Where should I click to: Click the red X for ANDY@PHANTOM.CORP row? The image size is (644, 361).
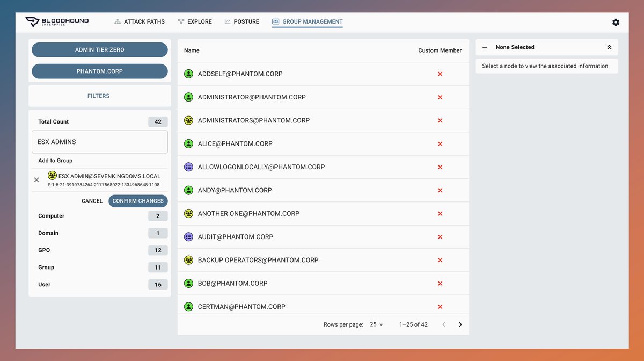[x=440, y=190]
